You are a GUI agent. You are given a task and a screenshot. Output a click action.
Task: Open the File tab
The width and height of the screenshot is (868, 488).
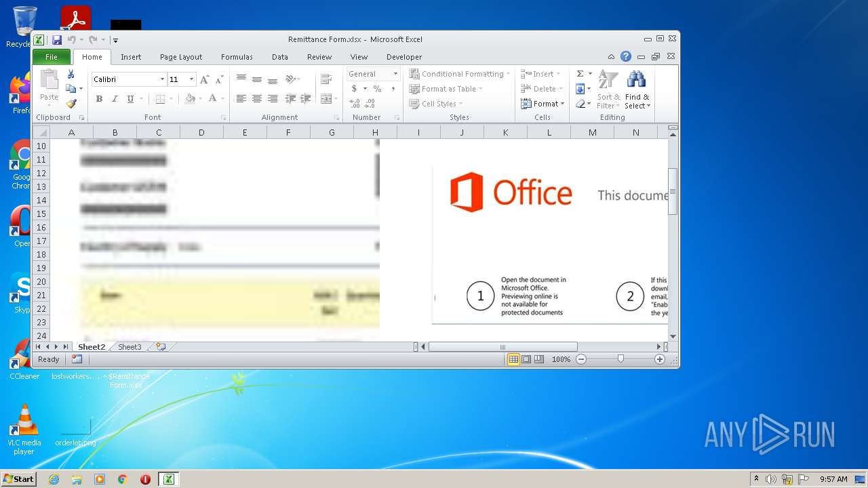click(52, 57)
